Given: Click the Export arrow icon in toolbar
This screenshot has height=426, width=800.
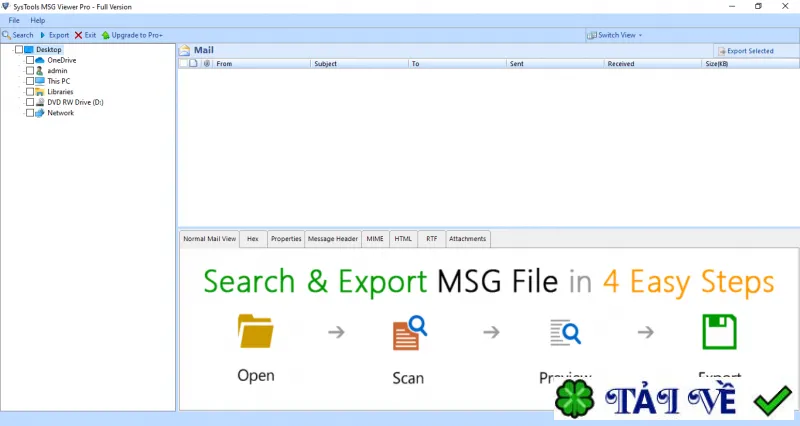Looking at the screenshot, I should (x=43, y=35).
